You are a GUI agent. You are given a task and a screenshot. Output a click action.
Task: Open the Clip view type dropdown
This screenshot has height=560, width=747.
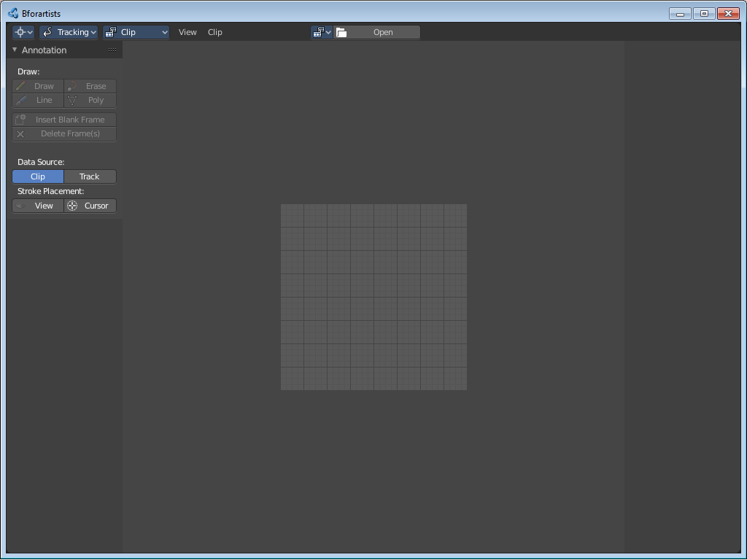click(x=136, y=32)
